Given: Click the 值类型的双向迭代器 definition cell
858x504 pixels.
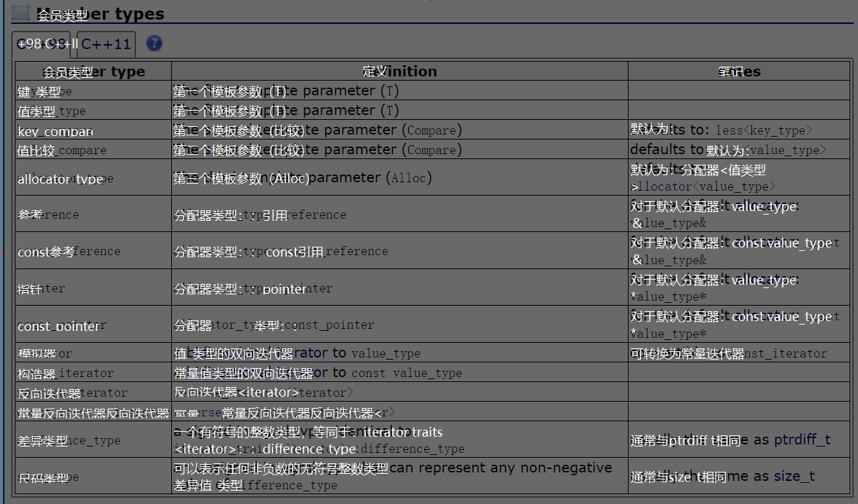Looking at the screenshot, I should (x=400, y=353).
